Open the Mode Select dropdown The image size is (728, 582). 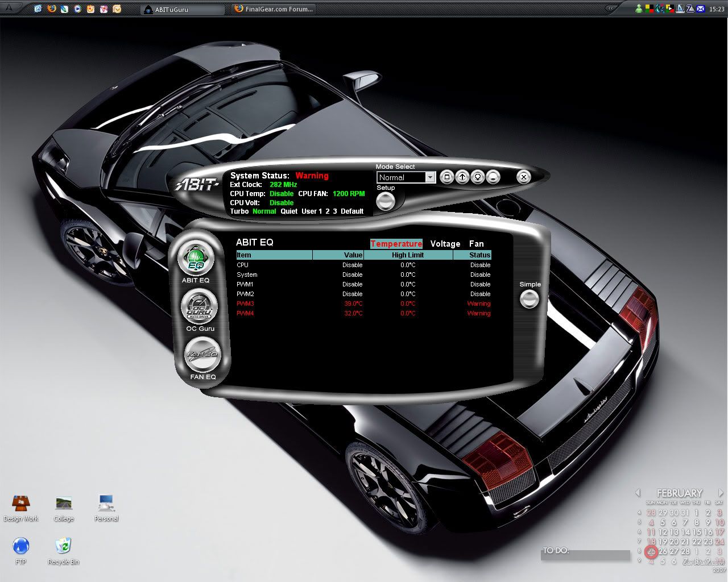(406, 177)
